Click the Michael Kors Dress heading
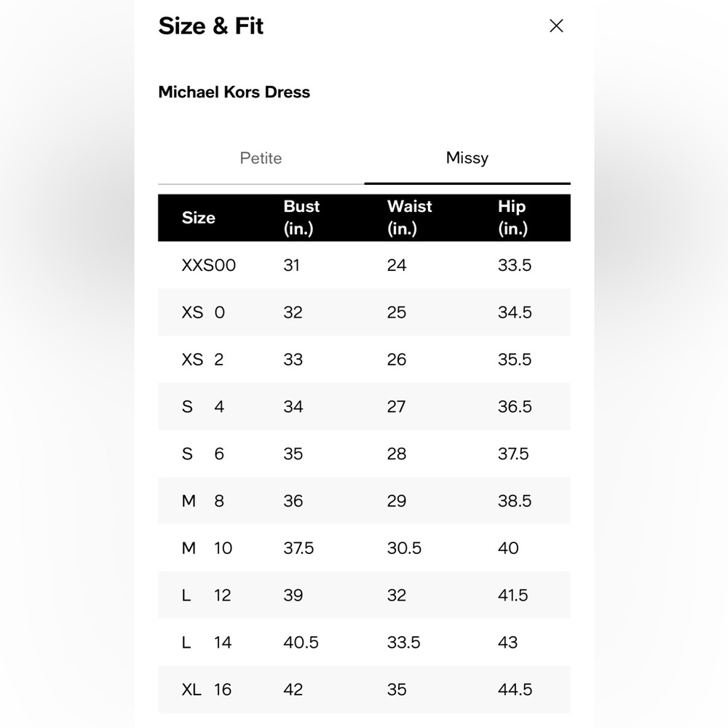The height and width of the screenshot is (728, 728). 234,92
